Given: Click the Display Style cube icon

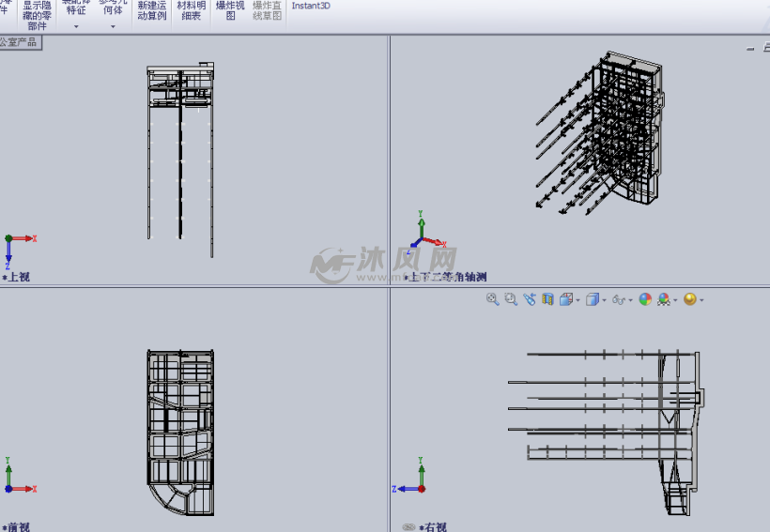Looking at the screenshot, I should [x=593, y=299].
